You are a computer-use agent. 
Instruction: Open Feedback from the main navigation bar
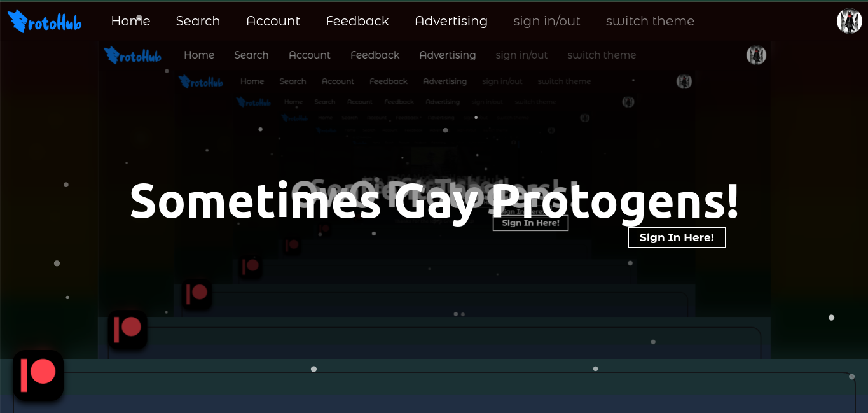coord(357,21)
